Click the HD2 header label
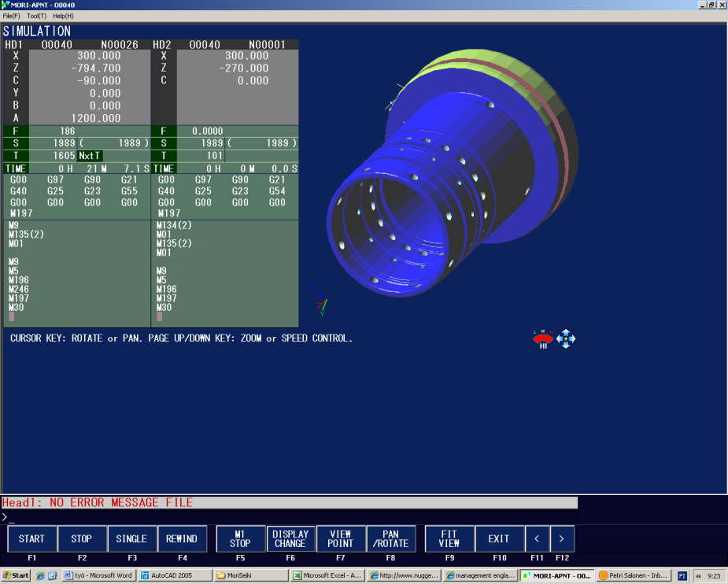 (x=162, y=45)
